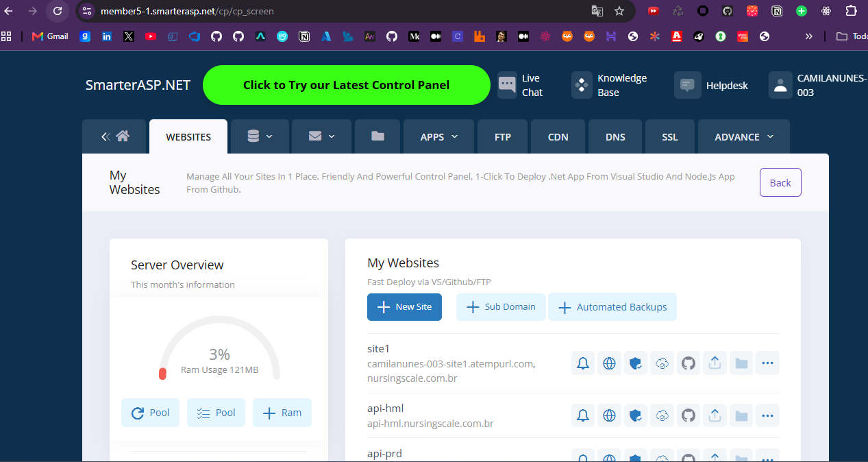Click the Back button
868x462 pixels.
[x=780, y=182]
